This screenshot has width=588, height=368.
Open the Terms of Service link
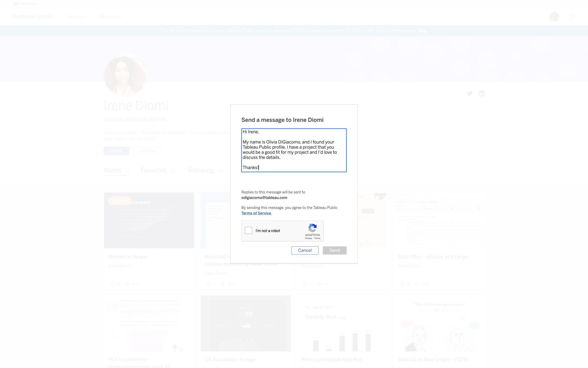[x=256, y=213]
